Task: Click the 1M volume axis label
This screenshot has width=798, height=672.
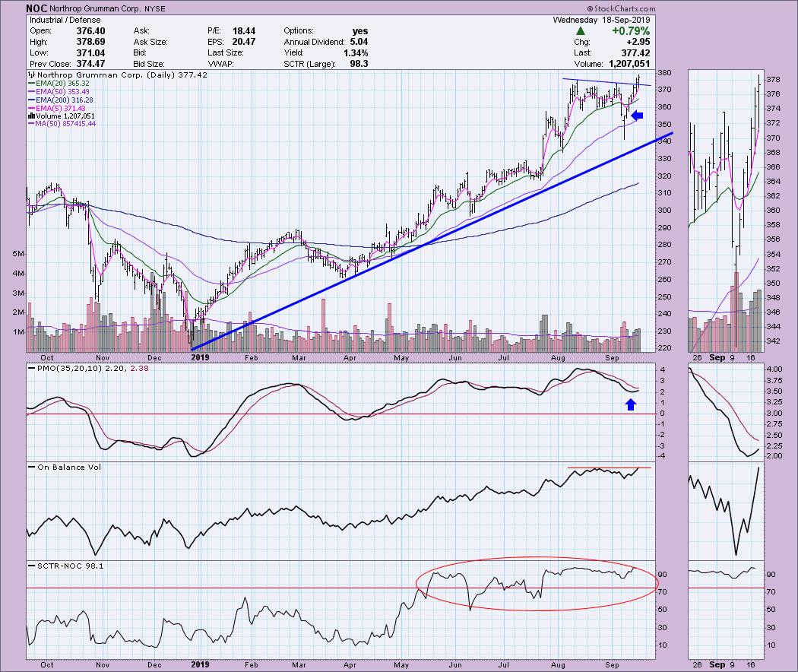Action: pos(17,332)
